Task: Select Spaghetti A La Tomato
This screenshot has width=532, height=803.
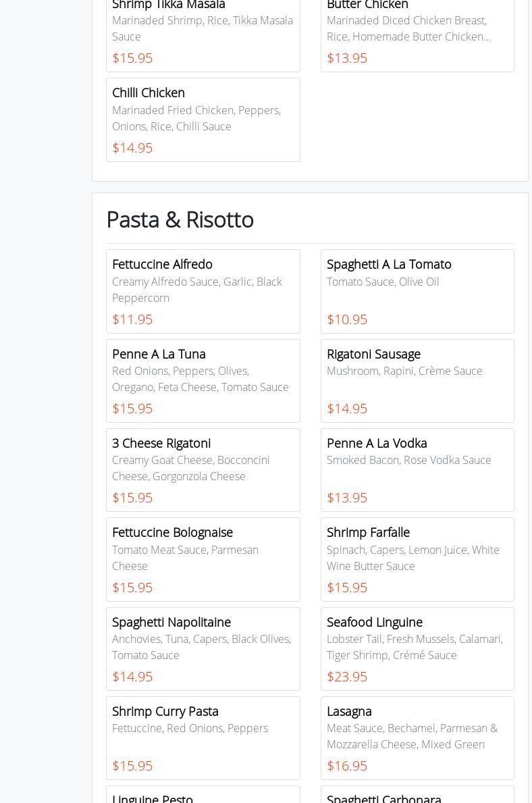Action: [417, 291]
